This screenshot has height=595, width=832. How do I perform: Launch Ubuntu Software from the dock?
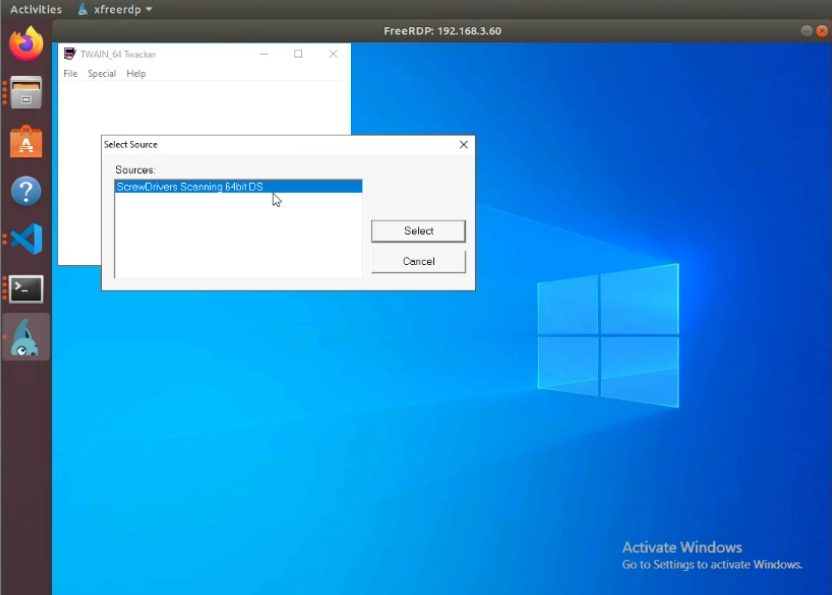pos(25,141)
